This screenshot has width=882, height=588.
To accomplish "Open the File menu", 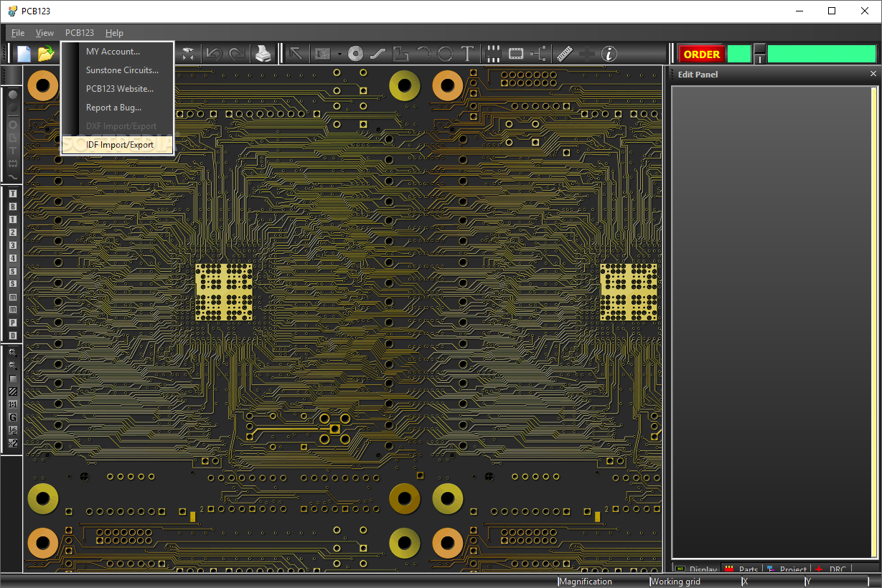I will (x=18, y=33).
